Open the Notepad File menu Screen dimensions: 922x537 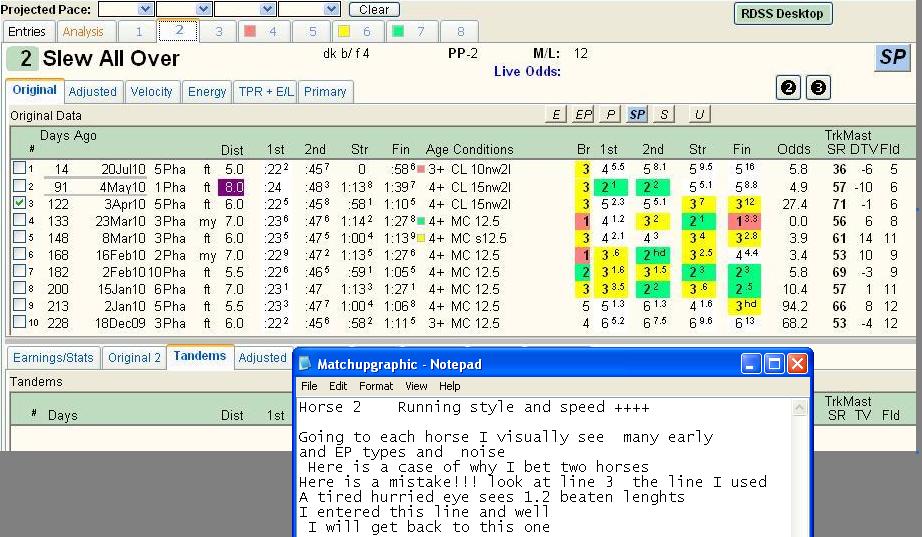309,386
